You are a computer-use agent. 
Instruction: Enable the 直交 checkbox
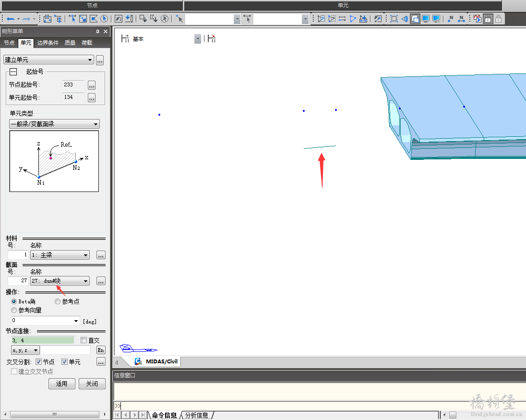[x=84, y=340]
